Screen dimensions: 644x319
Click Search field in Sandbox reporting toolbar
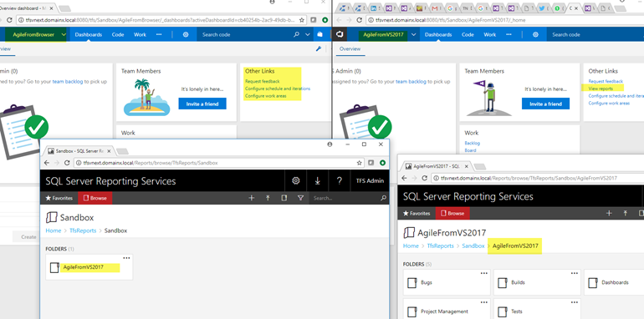(345, 198)
